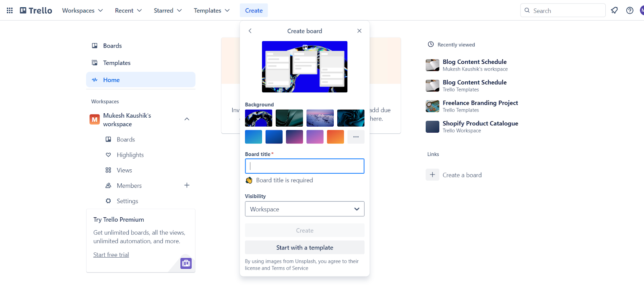Choose the light blue color background
This screenshot has width=644, height=287.
point(254,137)
